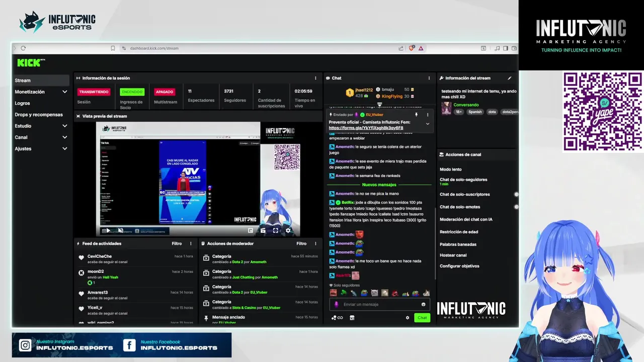The image size is (644, 362).
Task: Open Feed de actividades three-dot menu
Action: pos(191,243)
